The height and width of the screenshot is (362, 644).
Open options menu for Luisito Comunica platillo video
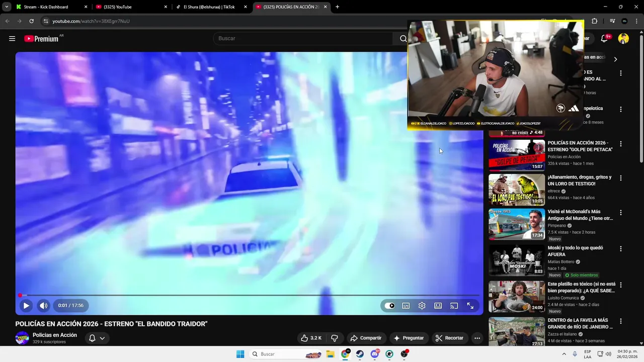coord(621,285)
